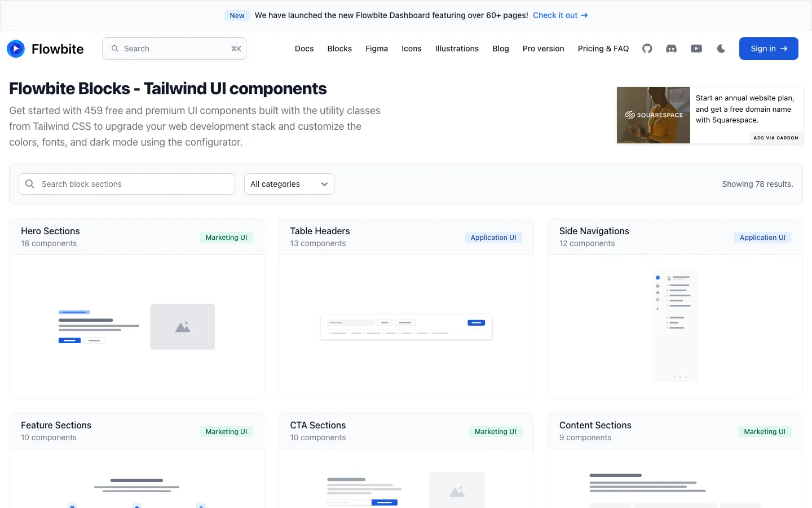
Task: Click the magnifier icon in block sections search
Action: (30, 184)
